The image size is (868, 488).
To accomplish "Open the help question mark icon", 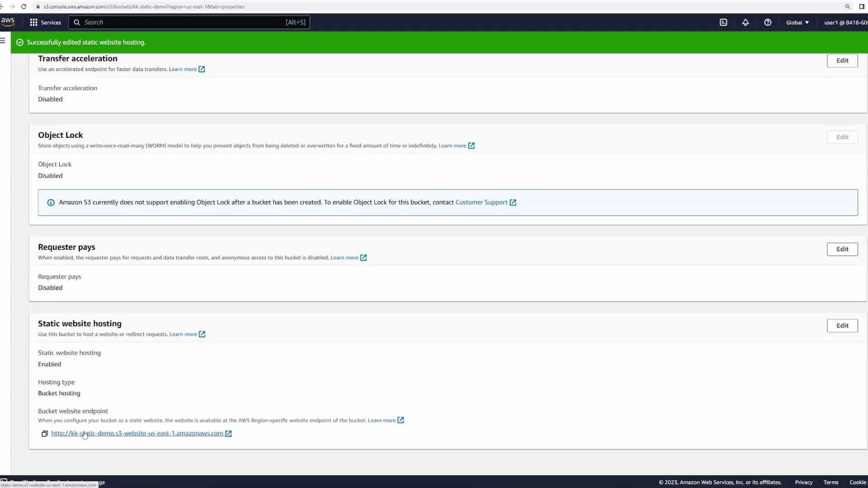I will tap(768, 23).
